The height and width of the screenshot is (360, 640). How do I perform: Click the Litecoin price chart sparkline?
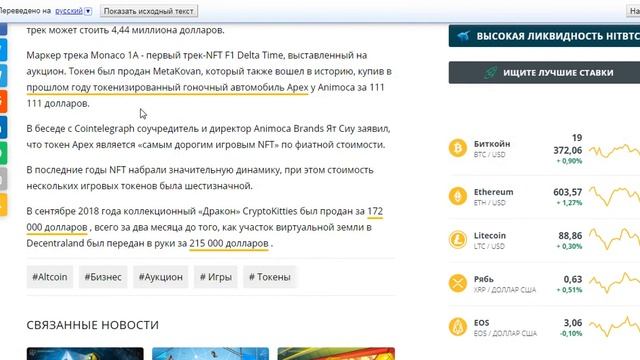[614, 239]
